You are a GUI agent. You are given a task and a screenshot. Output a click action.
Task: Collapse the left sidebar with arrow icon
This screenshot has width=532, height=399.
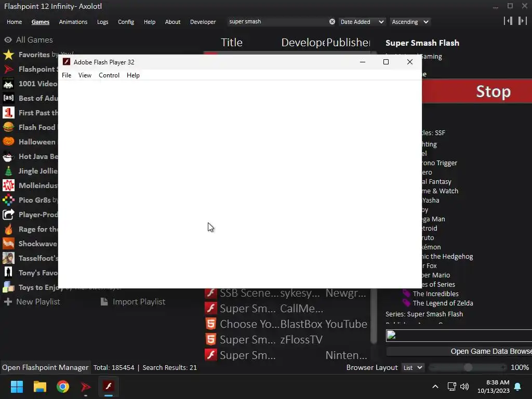pos(508,21)
